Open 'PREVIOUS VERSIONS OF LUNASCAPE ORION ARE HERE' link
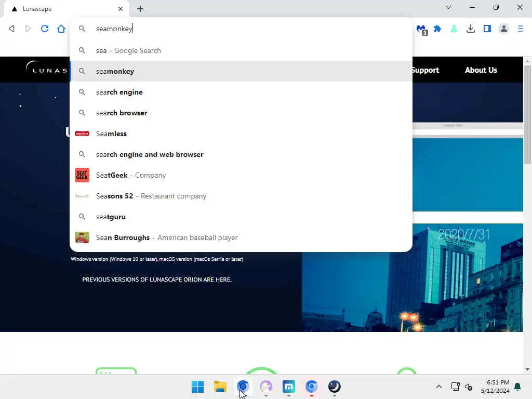Viewport: 532px width, 399px height. pyautogui.click(x=157, y=280)
